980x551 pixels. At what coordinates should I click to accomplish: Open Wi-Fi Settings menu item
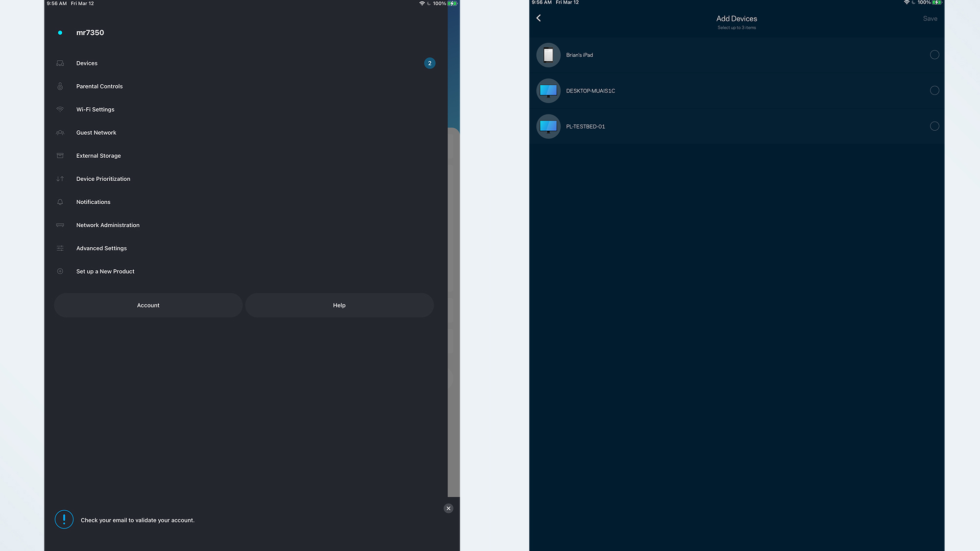(245, 109)
